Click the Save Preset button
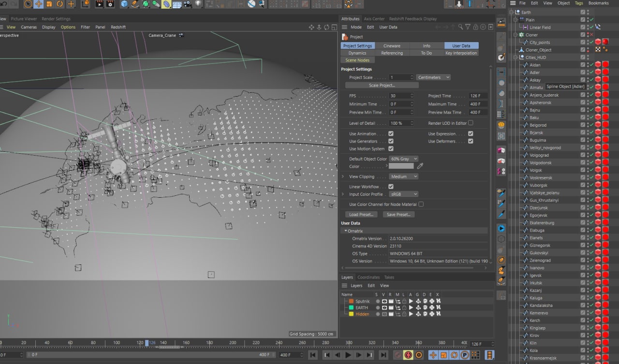 tap(399, 215)
